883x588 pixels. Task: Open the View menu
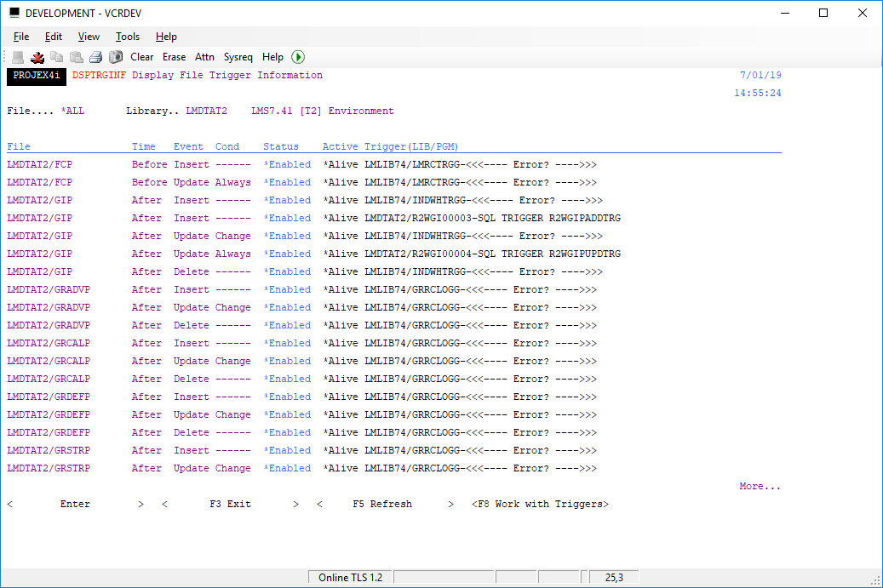coord(89,37)
